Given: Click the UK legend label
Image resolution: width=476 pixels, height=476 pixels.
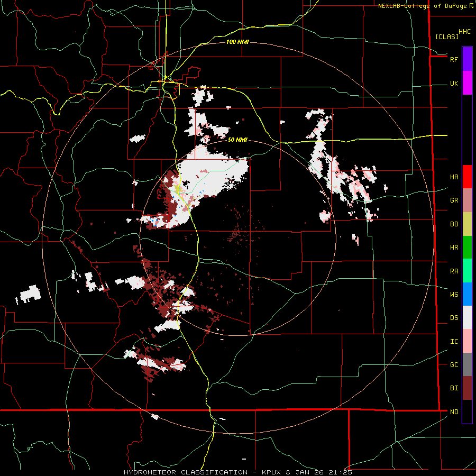Looking at the screenshot, I should [x=454, y=83].
